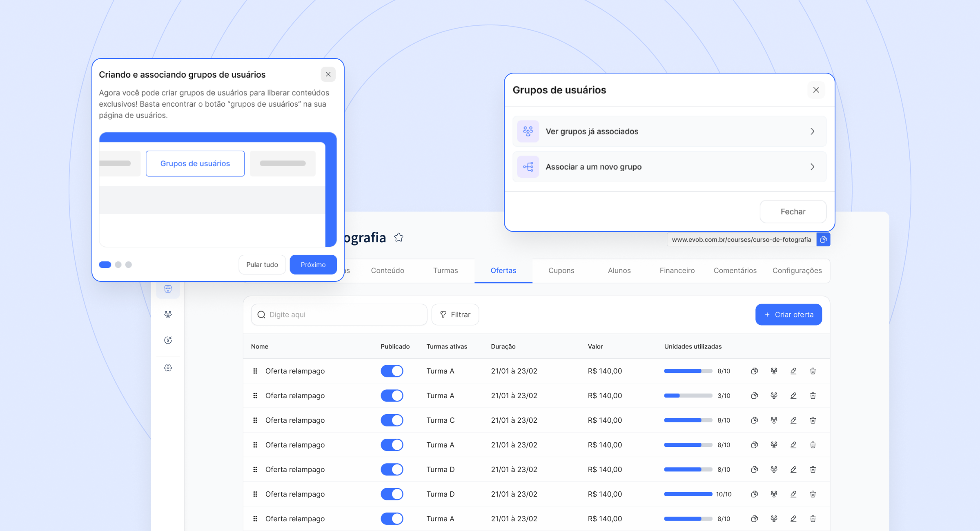Open the Configurações tab
Screen dimensions: 980x531
point(797,270)
